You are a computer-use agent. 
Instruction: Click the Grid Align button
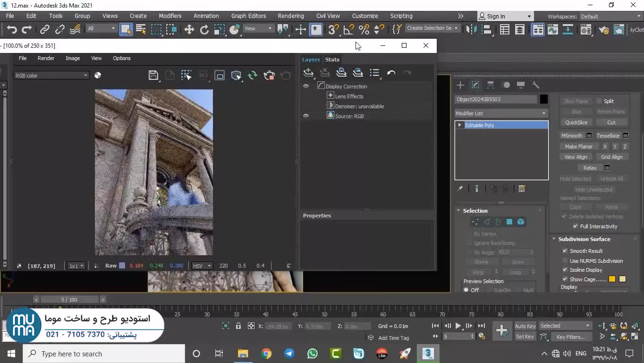click(611, 157)
